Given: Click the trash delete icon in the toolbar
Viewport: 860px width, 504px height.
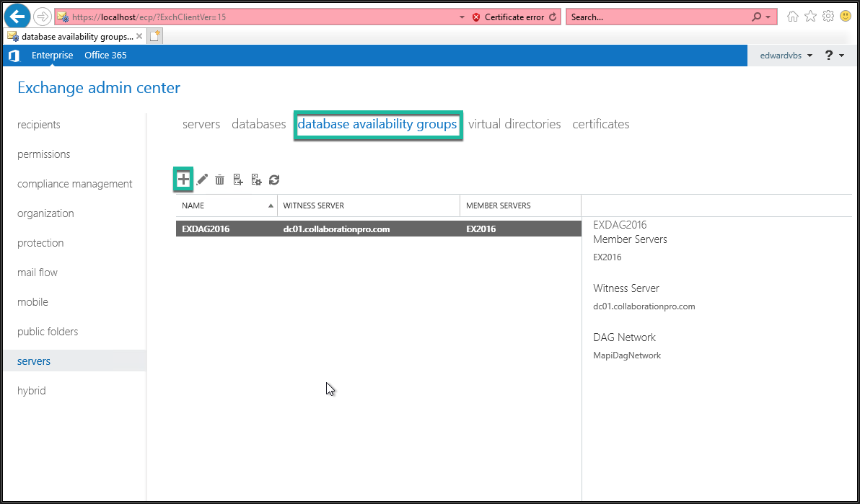Looking at the screenshot, I should tap(219, 180).
